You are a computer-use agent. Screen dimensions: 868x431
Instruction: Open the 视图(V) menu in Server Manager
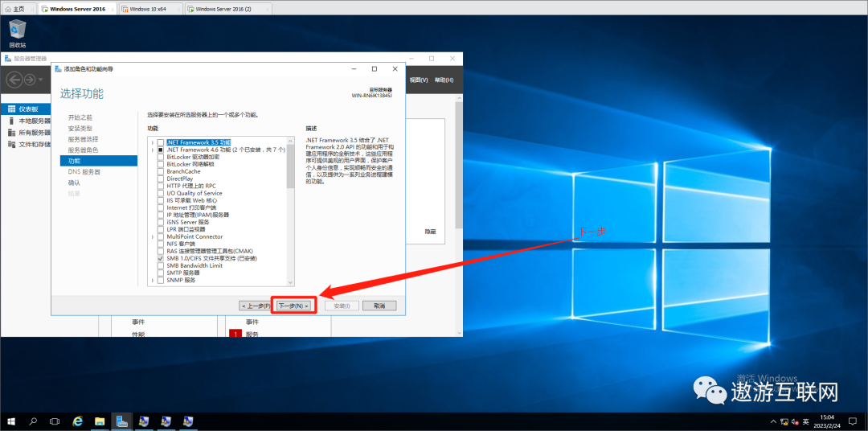(419, 80)
